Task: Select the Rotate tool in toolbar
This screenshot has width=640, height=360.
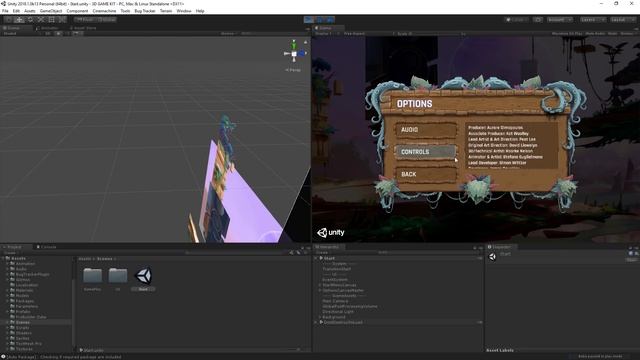Action: pos(30,20)
